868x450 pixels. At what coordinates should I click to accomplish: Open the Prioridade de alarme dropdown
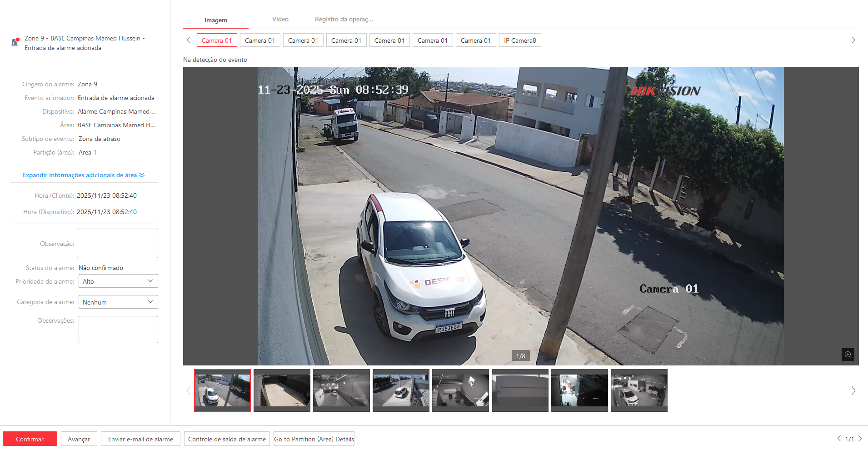pos(118,281)
